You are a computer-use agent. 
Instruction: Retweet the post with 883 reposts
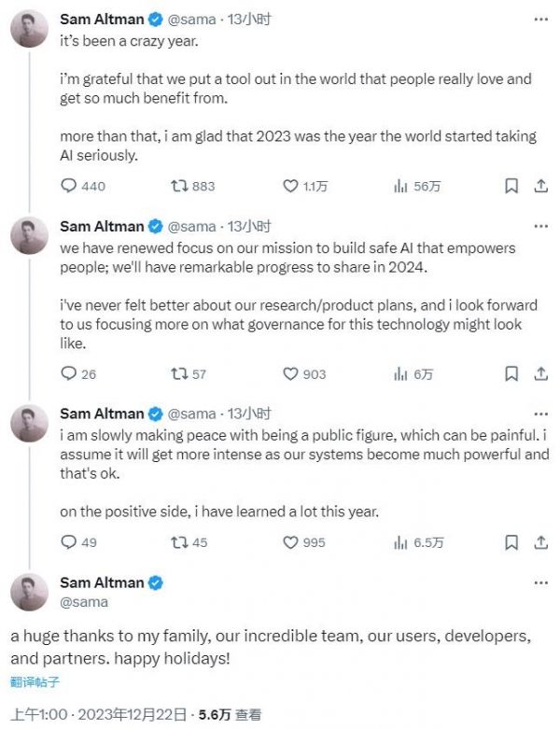pos(178,186)
